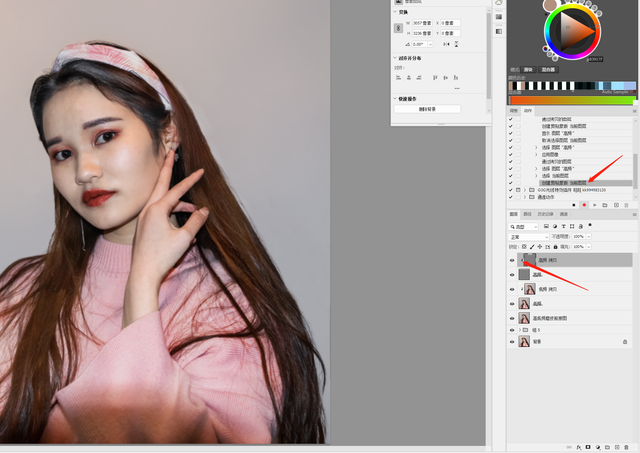
Task: Align top edges in Properties panel
Action: [435, 78]
